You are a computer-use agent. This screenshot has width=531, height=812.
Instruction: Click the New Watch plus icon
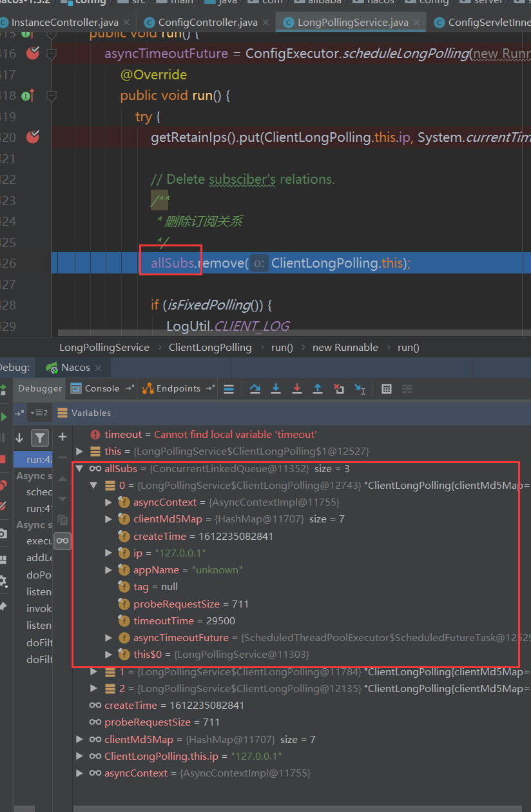(63, 437)
